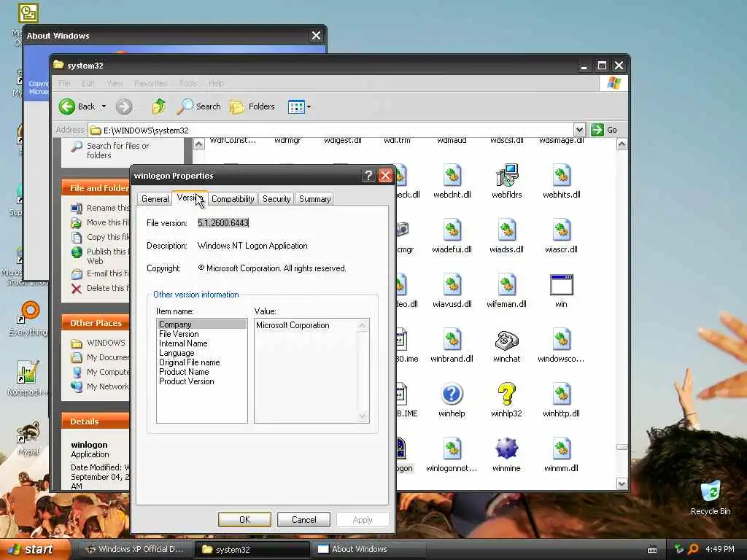
Task: Click OK in winlogon Properties
Action: click(244, 519)
